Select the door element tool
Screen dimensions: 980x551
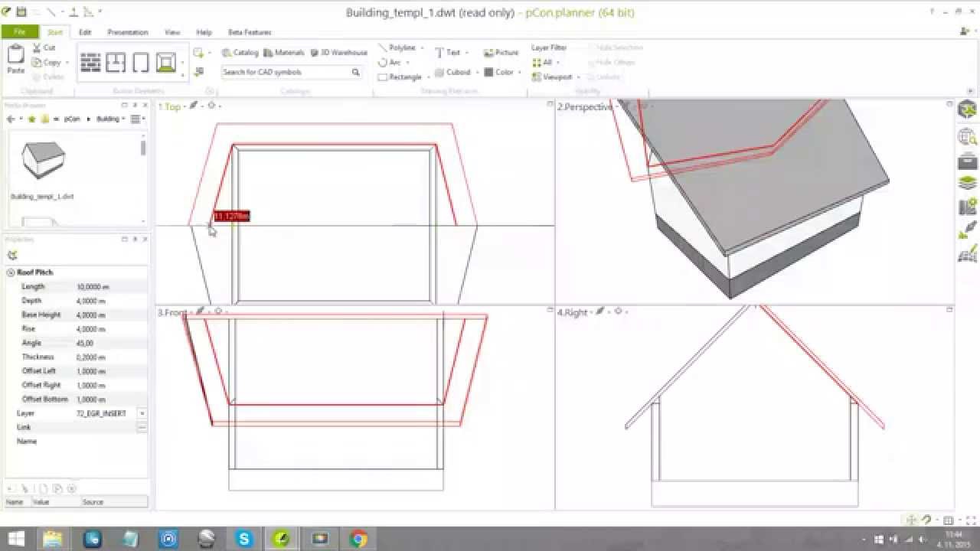tap(141, 62)
